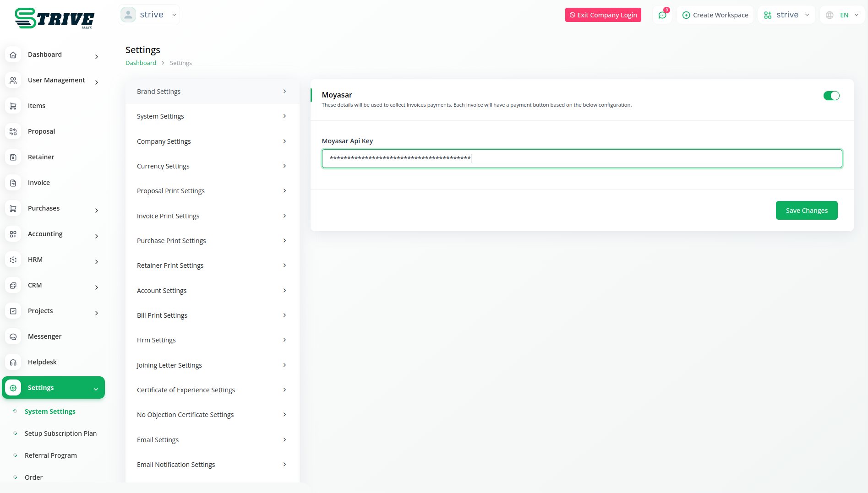Click the Invoice document icon
This screenshot has height=493, width=868.
pyautogui.click(x=13, y=183)
